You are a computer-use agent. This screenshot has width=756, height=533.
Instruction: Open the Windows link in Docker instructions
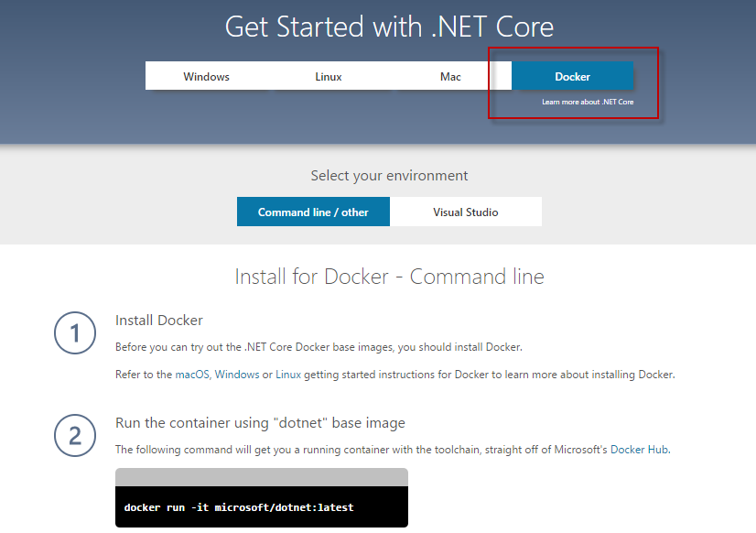(237, 375)
